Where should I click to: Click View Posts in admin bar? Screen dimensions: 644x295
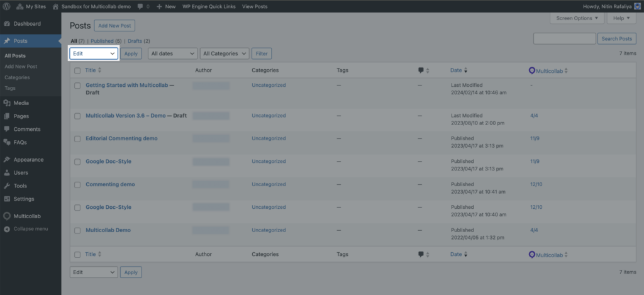pos(255,6)
